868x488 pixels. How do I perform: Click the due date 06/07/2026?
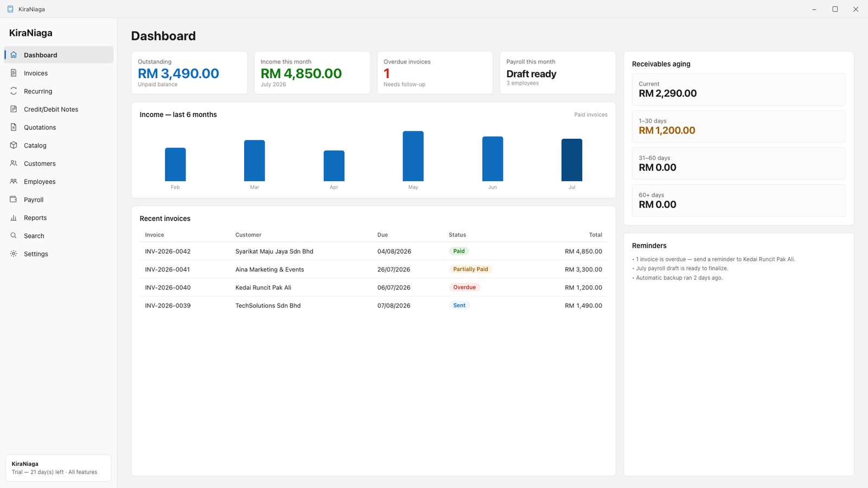point(394,287)
